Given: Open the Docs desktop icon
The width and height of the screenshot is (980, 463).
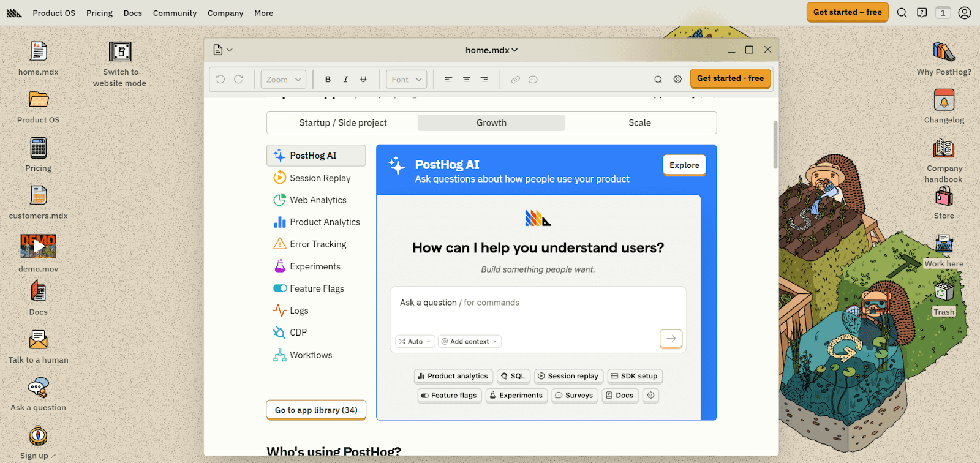Looking at the screenshot, I should click(x=38, y=292).
